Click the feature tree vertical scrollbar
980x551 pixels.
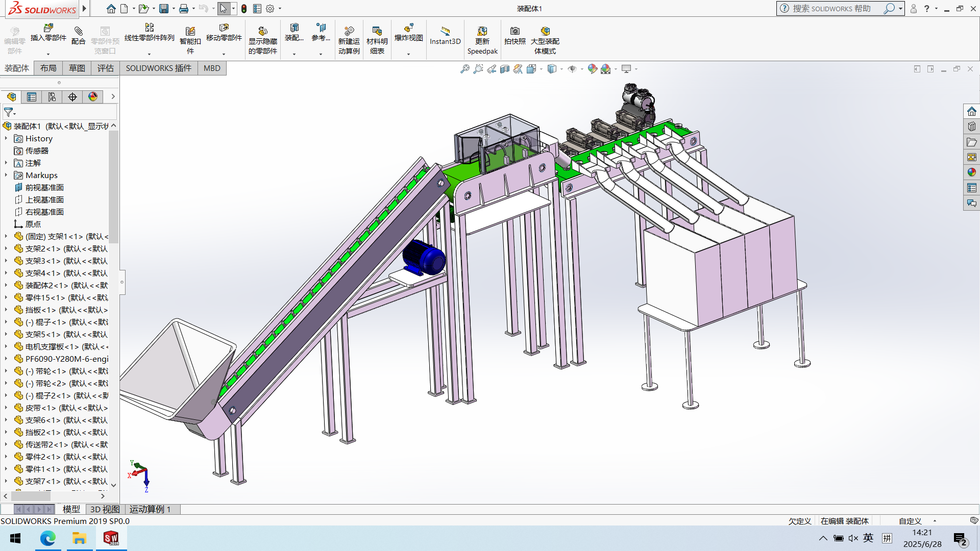(x=114, y=187)
